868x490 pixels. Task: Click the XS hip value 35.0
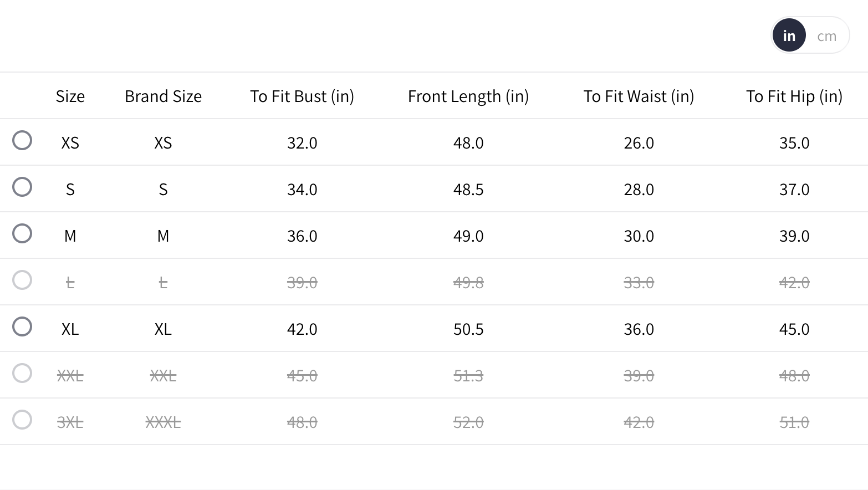point(794,143)
